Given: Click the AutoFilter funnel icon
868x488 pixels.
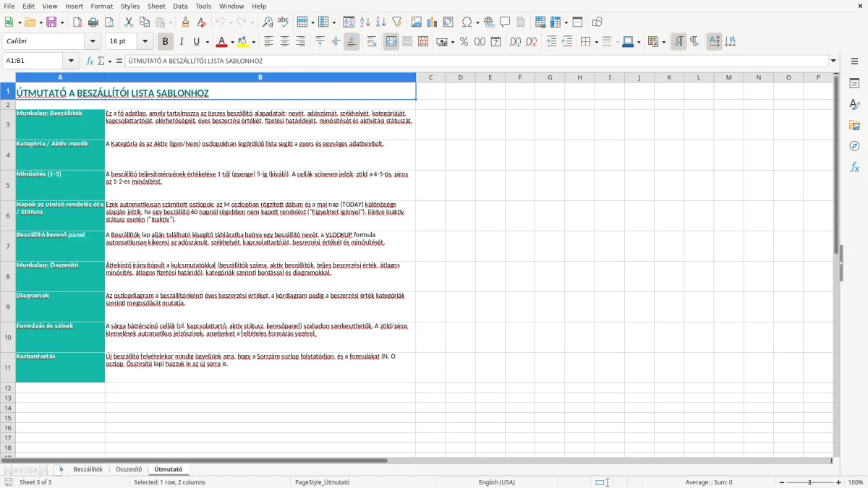Looking at the screenshot, I should click(397, 22).
